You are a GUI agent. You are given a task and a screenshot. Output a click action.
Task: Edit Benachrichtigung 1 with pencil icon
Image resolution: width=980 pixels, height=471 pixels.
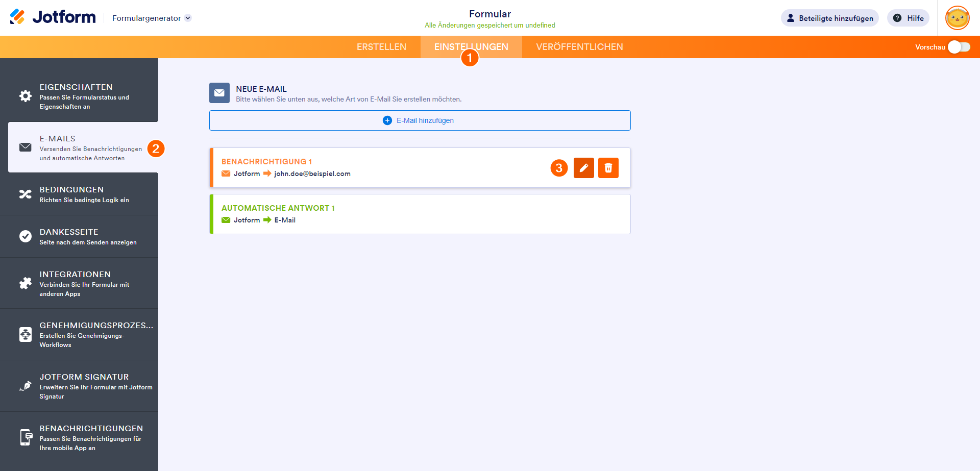(x=584, y=168)
